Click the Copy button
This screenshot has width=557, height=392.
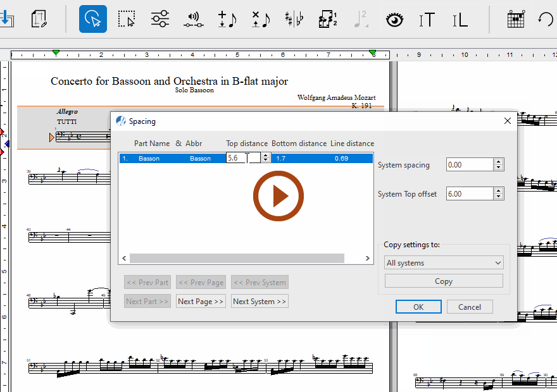444,281
